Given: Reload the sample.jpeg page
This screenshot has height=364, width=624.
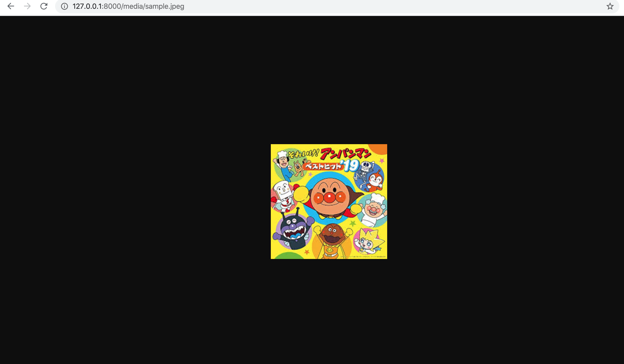Looking at the screenshot, I should pyautogui.click(x=44, y=6).
